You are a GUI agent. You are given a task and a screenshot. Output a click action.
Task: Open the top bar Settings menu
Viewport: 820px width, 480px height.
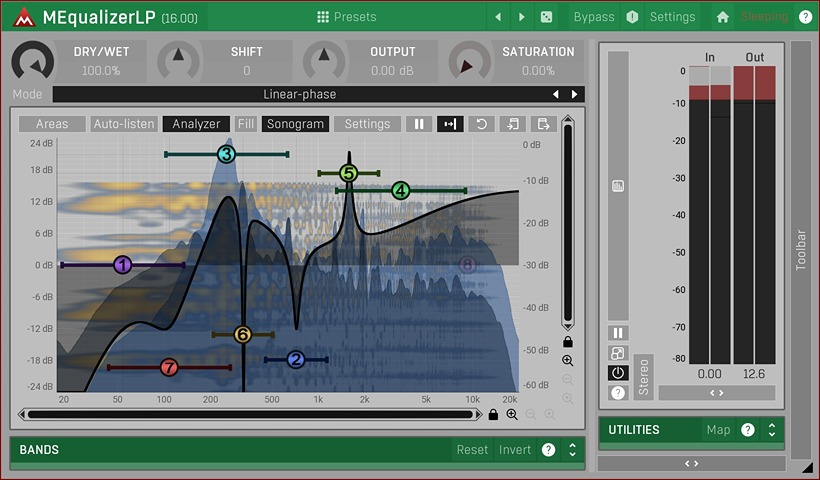click(673, 17)
